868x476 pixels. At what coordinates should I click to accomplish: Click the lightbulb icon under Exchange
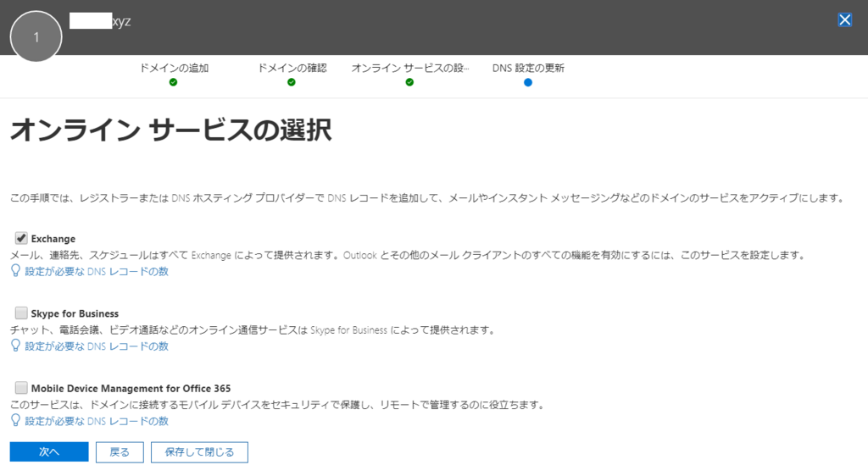(15, 271)
